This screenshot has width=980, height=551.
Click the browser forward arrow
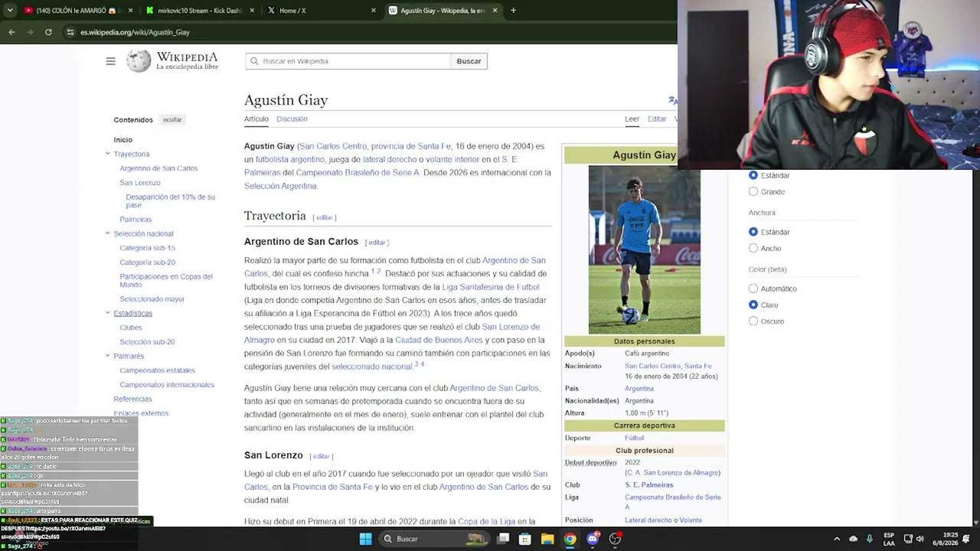(30, 32)
